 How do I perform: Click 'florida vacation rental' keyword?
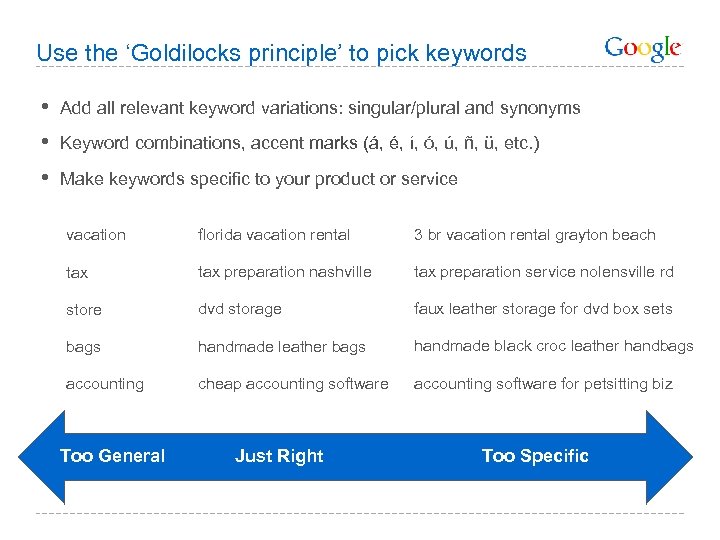274,235
